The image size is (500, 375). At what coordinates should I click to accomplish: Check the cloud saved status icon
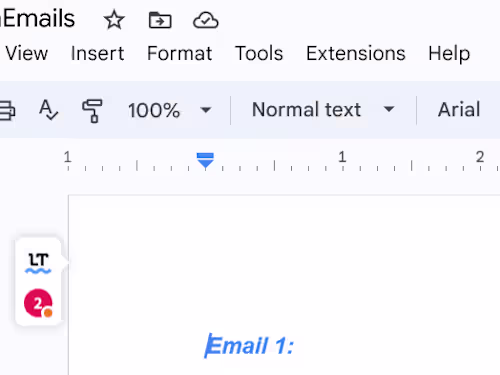(x=206, y=20)
